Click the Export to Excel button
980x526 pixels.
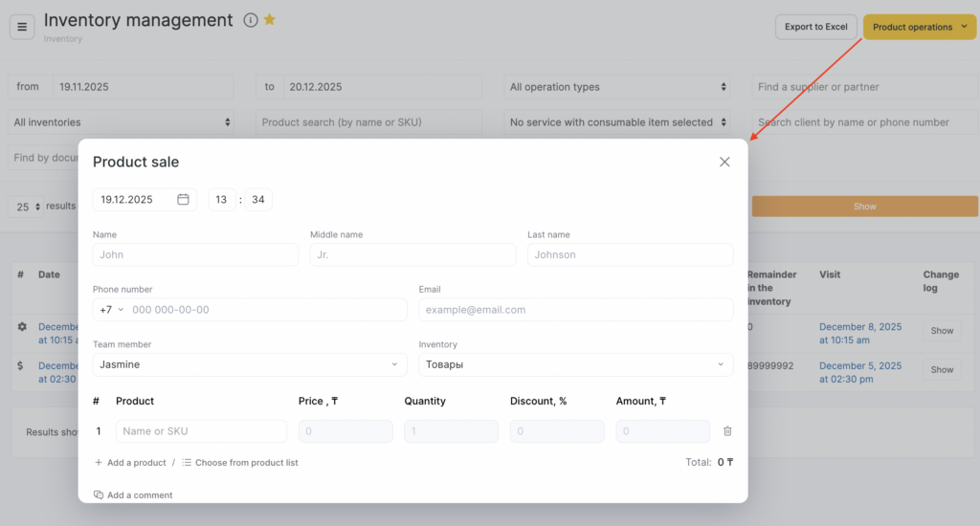pos(815,27)
